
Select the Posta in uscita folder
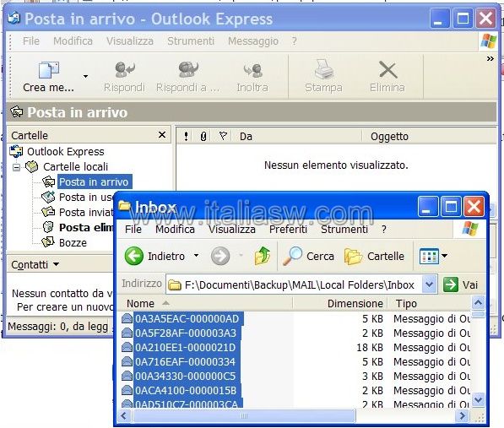85,197
